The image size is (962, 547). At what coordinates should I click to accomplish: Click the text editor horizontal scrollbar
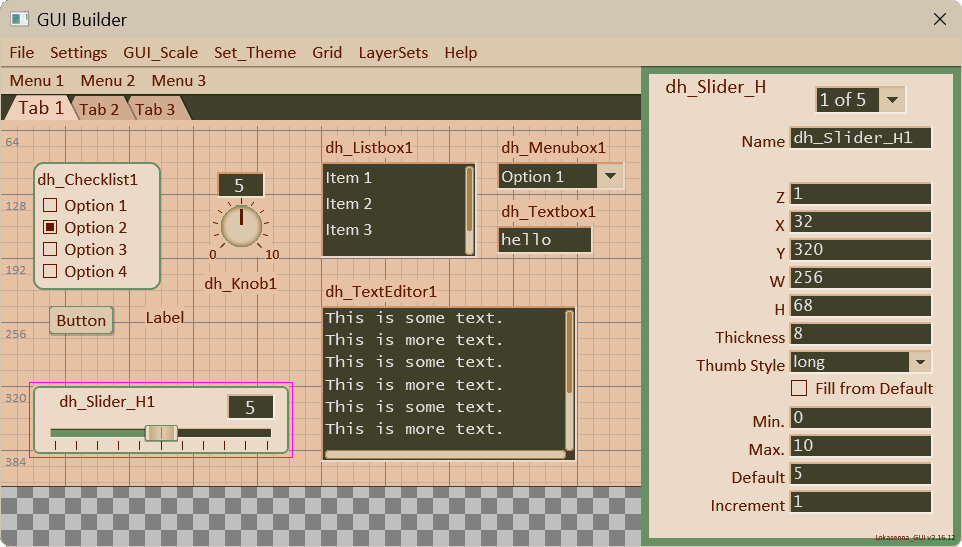point(445,454)
